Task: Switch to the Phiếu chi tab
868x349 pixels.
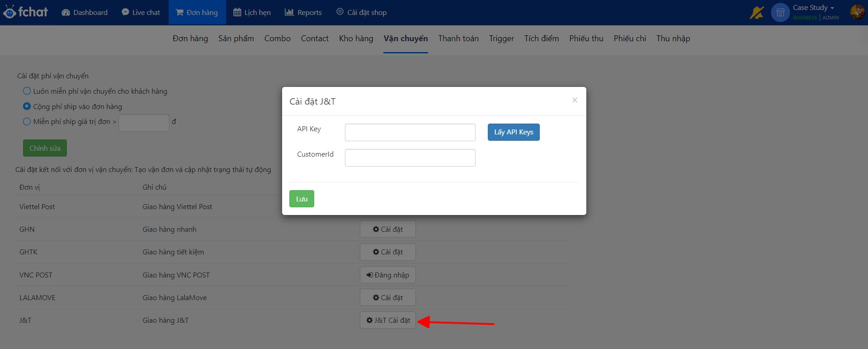Action: [630, 38]
